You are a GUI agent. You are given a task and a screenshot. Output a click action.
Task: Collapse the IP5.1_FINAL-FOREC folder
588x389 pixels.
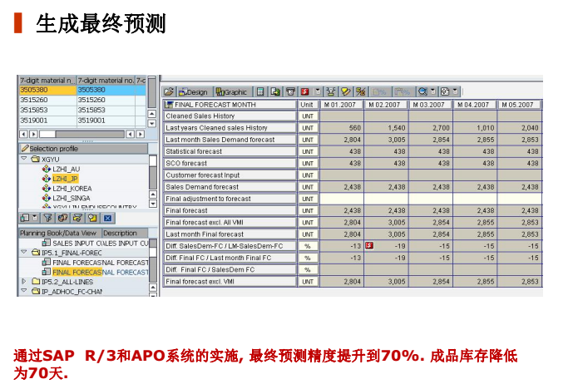point(24,252)
